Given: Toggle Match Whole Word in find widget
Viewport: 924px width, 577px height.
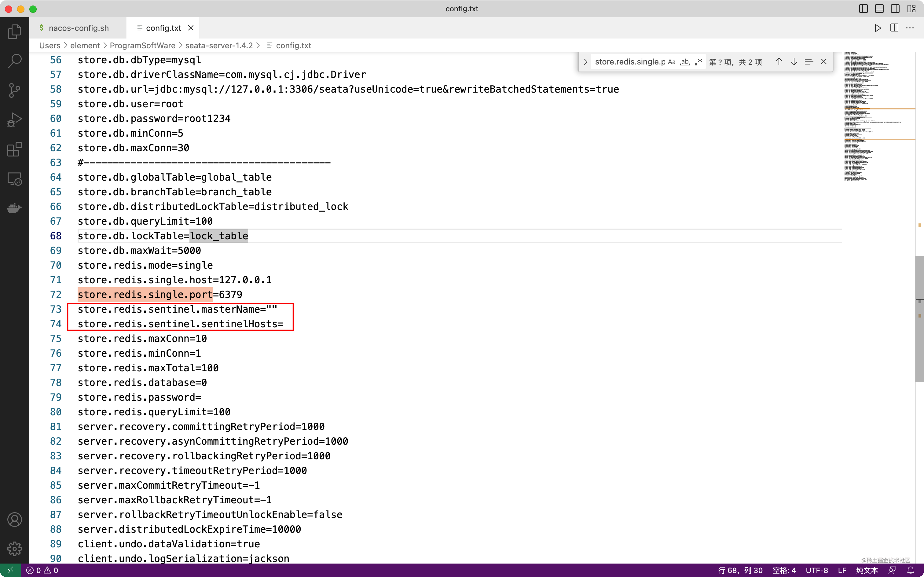Looking at the screenshot, I should click(686, 61).
